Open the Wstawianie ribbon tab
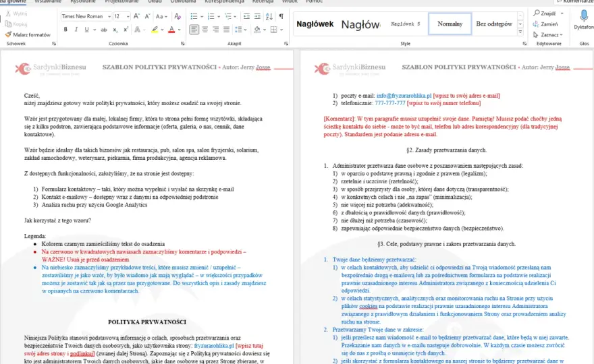This screenshot has width=594, height=364. click(48, 1)
